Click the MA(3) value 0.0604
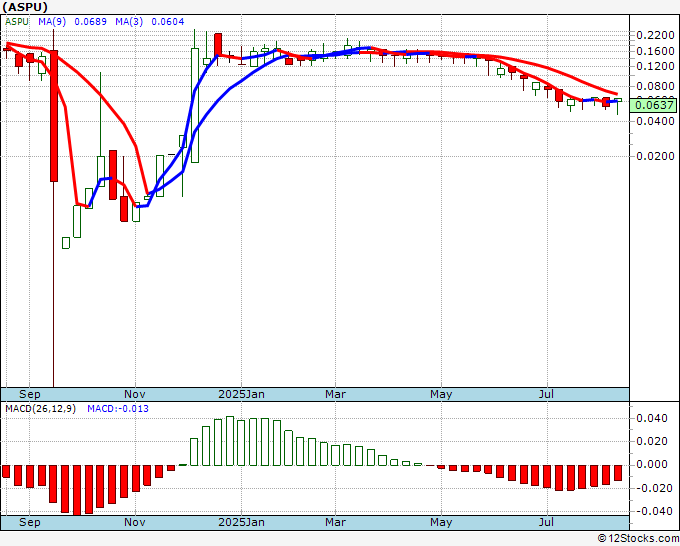This screenshot has height=546, width=680. pos(167,22)
